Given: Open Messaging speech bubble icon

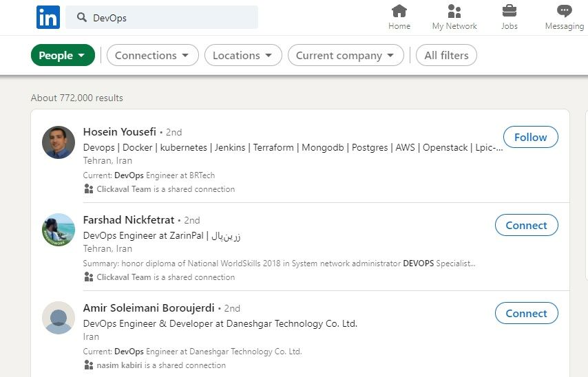Looking at the screenshot, I should [x=564, y=11].
